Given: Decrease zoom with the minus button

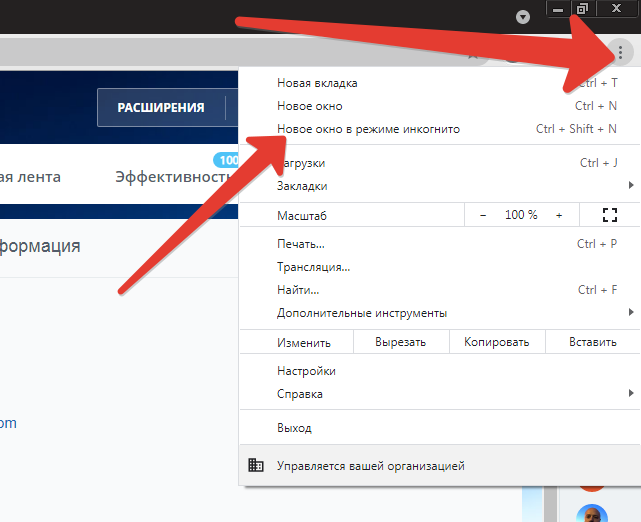Looking at the screenshot, I should 483,215.
